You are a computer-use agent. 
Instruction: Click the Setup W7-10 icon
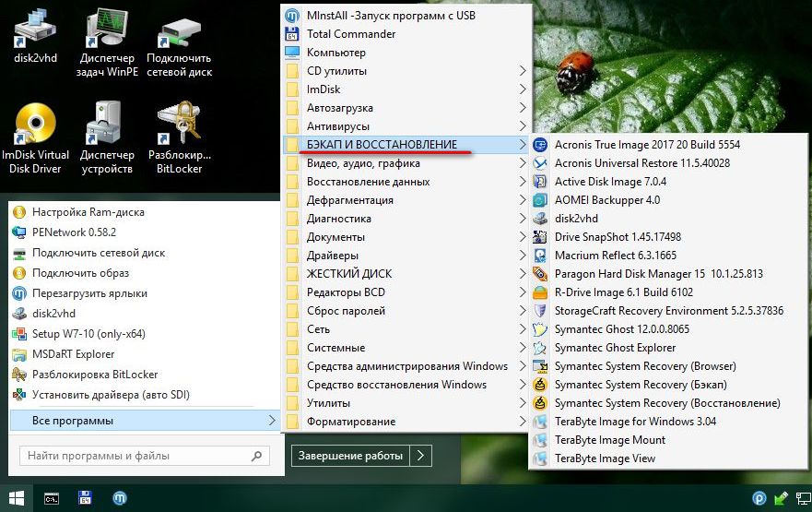pos(19,334)
